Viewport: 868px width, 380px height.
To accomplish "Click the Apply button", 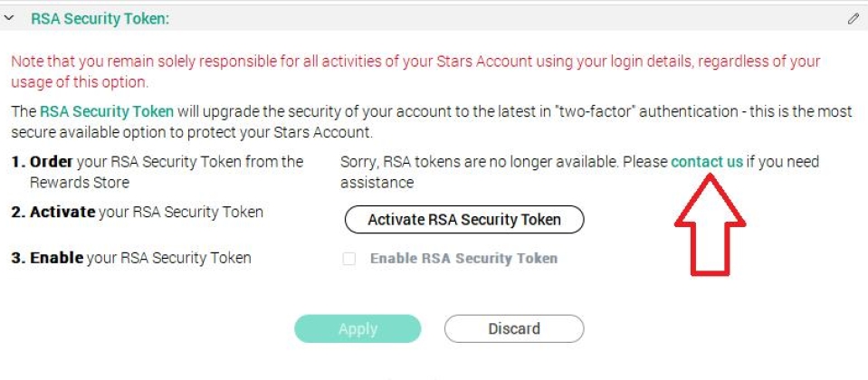I will click(358, 328).
